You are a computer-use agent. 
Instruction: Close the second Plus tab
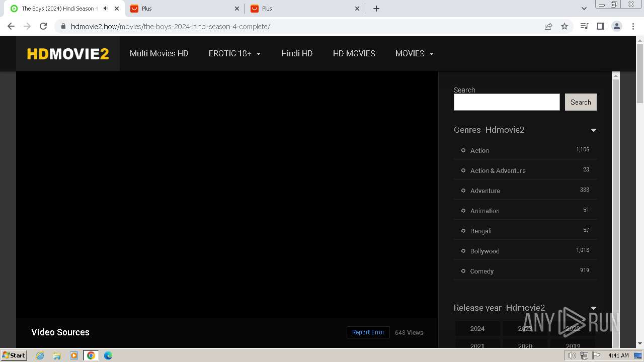[x=358, y=9]
